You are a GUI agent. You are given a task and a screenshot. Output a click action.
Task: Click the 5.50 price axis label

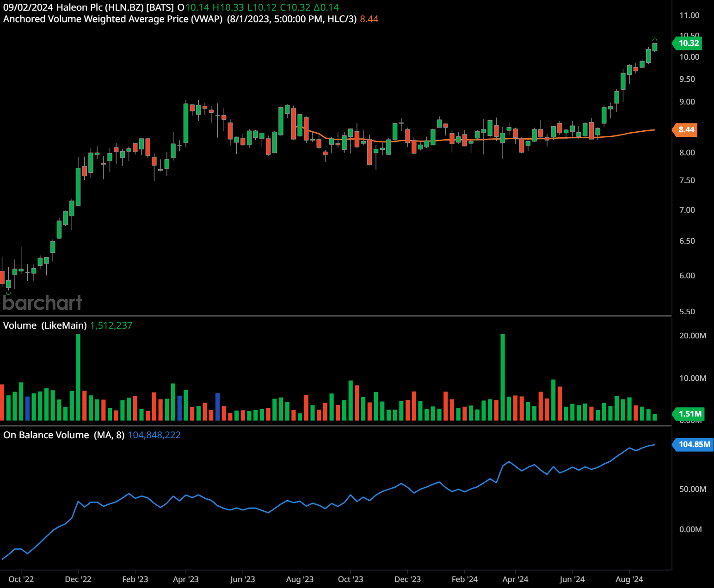pyautogui.click(x=687, y=312)
